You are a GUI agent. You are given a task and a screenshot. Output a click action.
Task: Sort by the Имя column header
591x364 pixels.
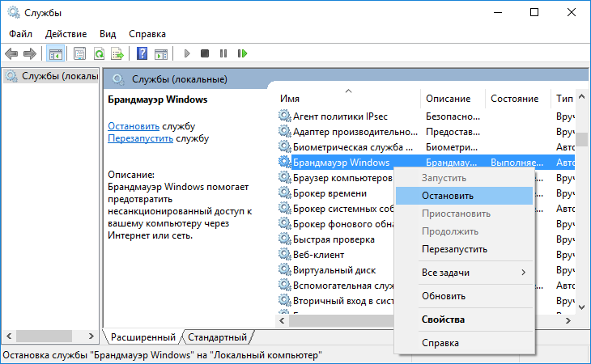pyautogui.click(x=347, y=98)
